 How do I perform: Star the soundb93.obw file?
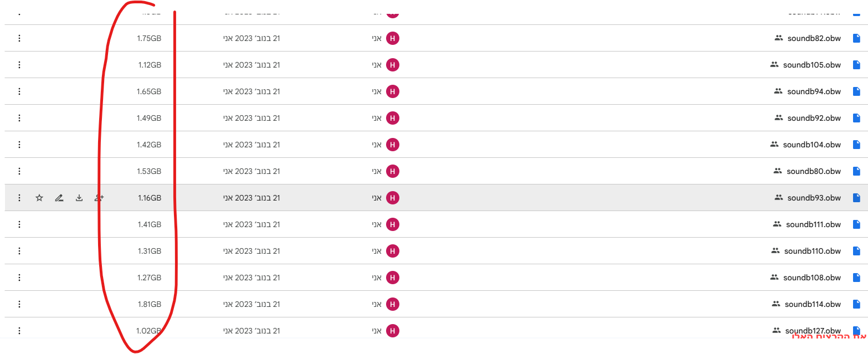[39, 198]
